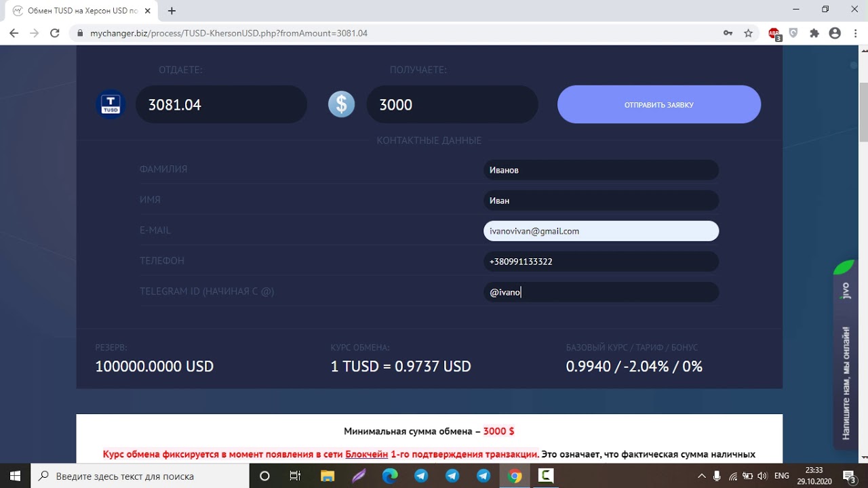Switch ENG input language
The width and height of the screenshot is (868, 488).
(782, 476)
